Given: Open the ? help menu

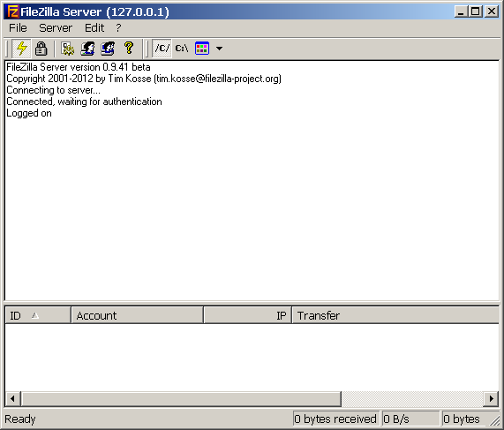Looking at the screenshot, I should tap(118, 28).
